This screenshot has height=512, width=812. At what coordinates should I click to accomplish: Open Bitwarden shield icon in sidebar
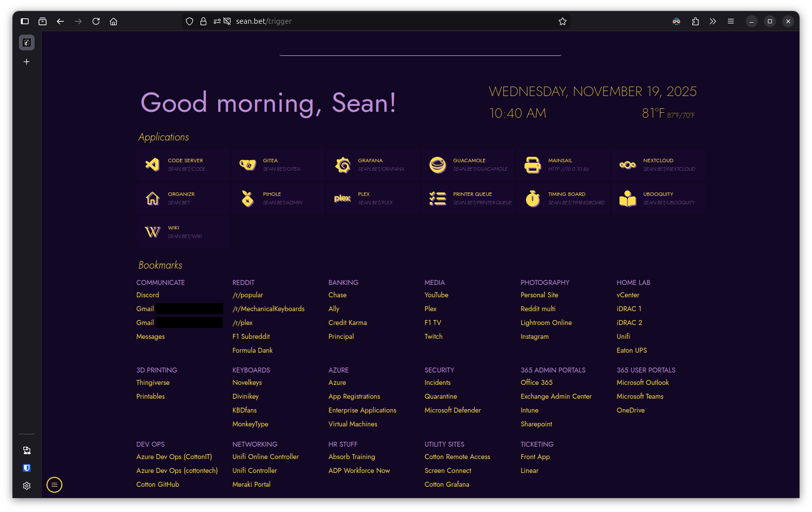click(27, 468)
